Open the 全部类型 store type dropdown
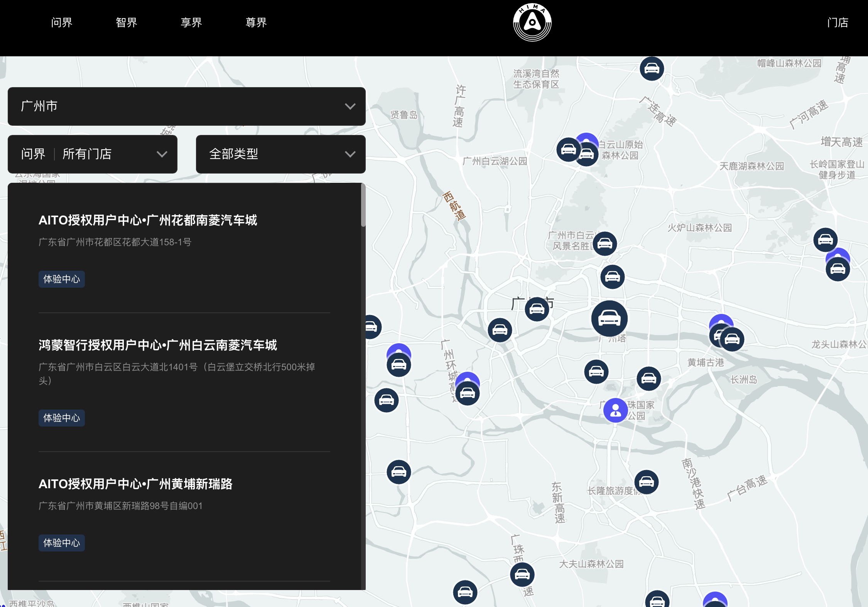The height and width of the screenshot is (607, 868). pyautogui.click(x=281, y=154)
